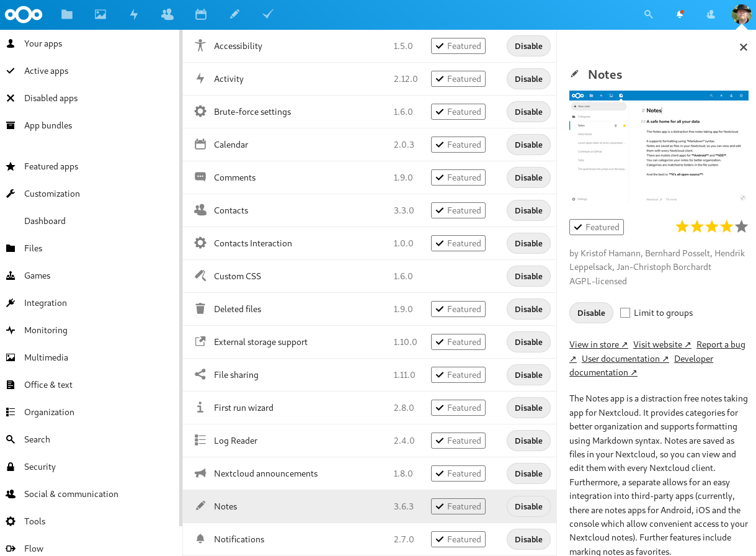
Task: Disable the Contacts app
Action: (x=528, y=210)
